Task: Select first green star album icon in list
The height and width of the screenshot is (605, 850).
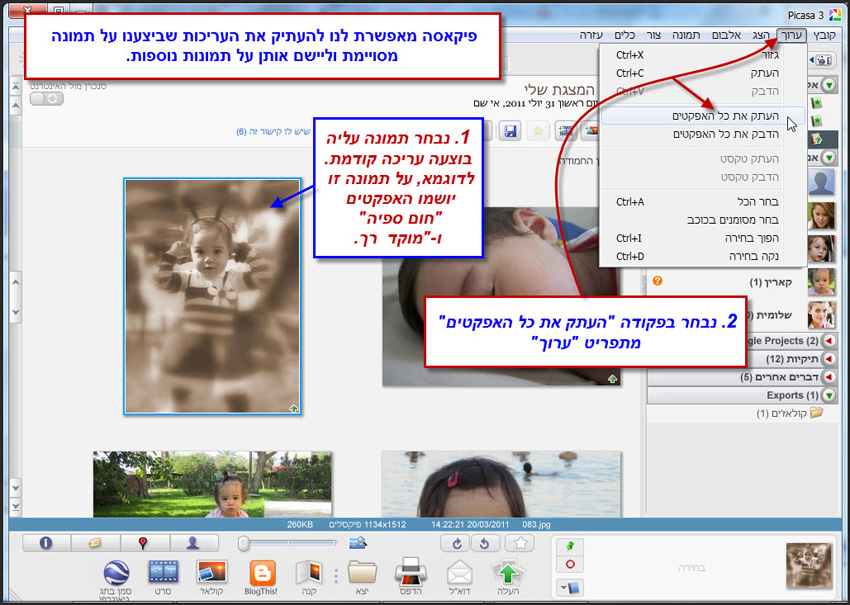Action: (x=816, y=103)
